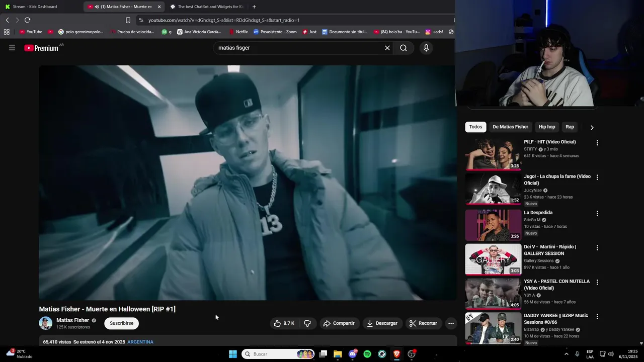This screenshot has width=644, height=362.
Task: Switch to best ChatBot and Widgets tab
Action: tap(206, 7)
